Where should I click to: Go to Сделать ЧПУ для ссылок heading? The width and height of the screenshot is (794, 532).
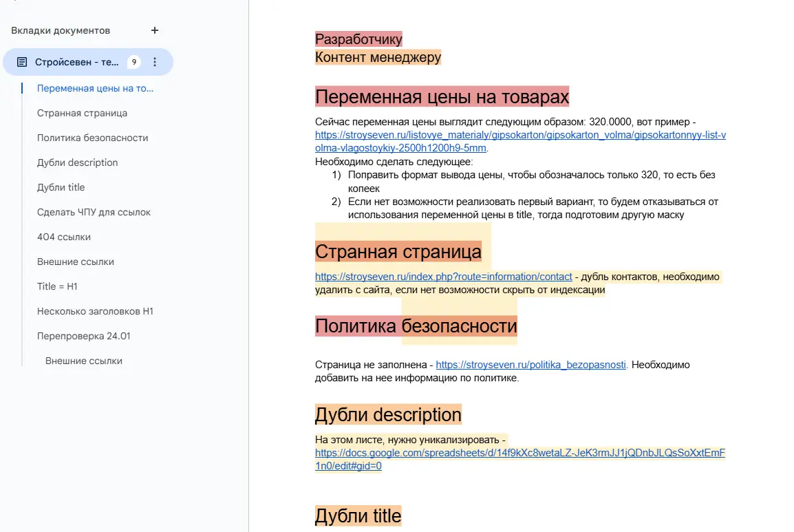pos(94,212)
